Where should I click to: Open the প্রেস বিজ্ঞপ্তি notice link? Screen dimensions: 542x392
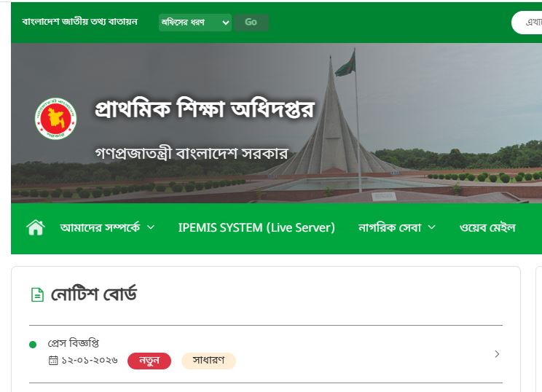click(74, 343)
